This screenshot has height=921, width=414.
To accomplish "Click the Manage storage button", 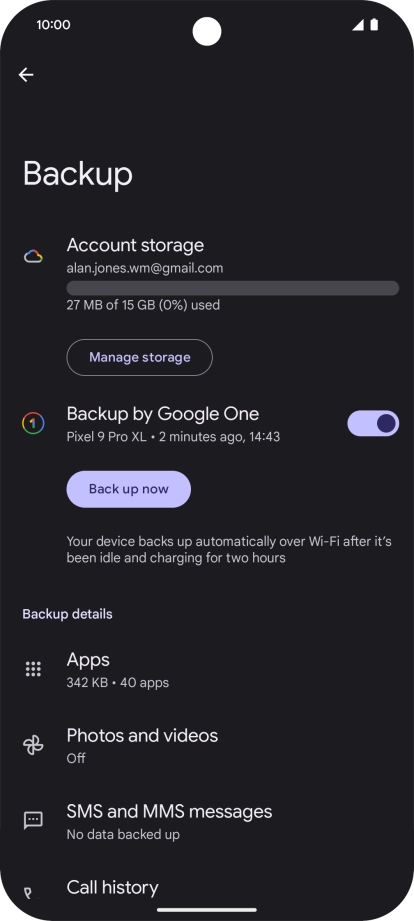I will tap(140, 357).
